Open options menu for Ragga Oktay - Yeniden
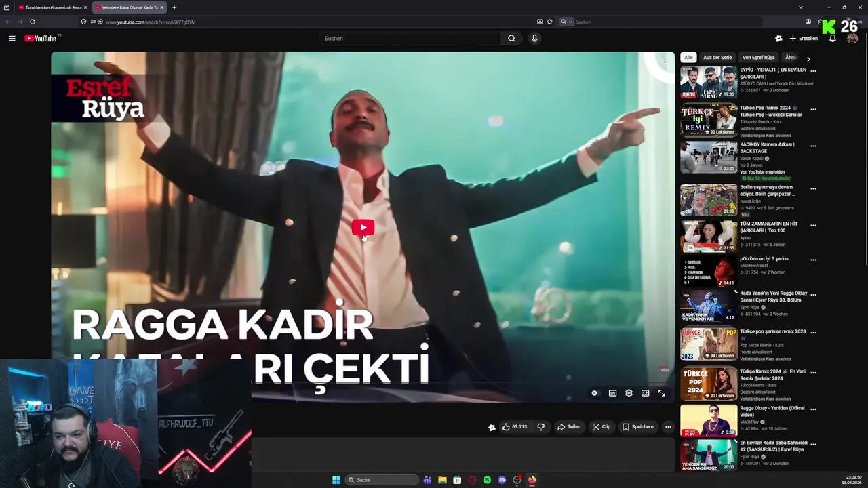Viewport: 868px width, 488px height. (813, 409)
